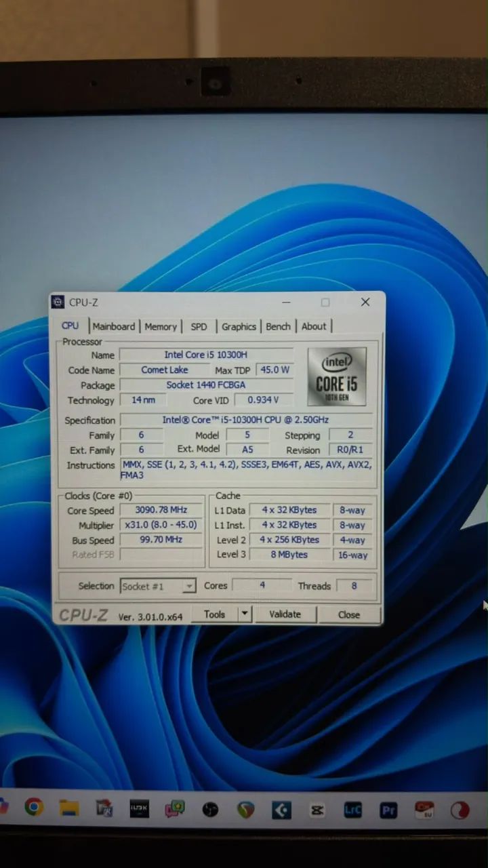This screenshot has width=488, height=868.
Task: Click the Instructions list text field
Action: (x=246, y=470)
